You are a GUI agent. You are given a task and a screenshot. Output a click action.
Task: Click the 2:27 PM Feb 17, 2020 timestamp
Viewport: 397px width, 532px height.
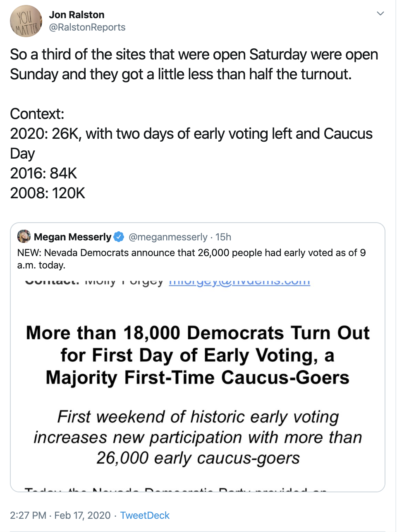coord(60,515)
